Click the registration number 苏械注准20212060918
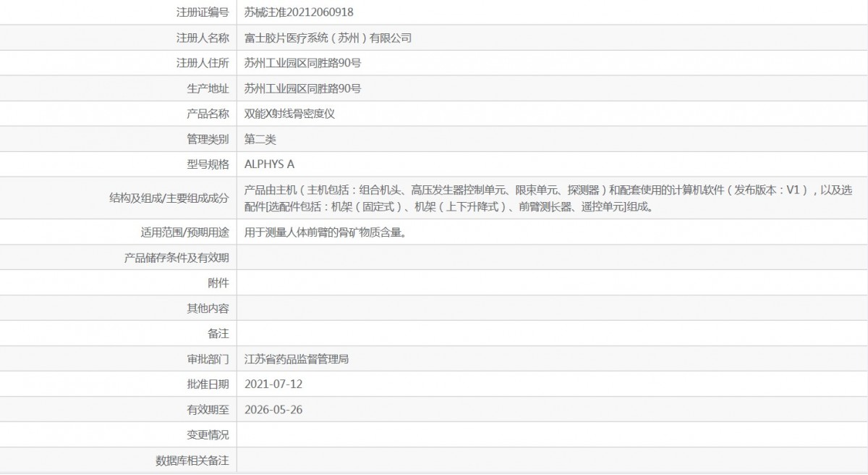Viewport: 868px width, 475px height. point(299,12)
